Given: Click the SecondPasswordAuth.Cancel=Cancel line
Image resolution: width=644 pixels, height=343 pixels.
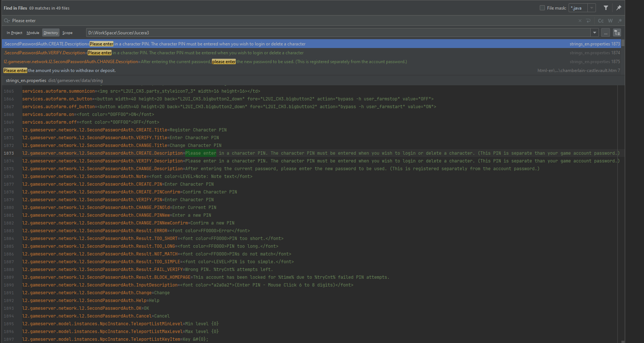Looking at the screenshot, I should point(96,316).
